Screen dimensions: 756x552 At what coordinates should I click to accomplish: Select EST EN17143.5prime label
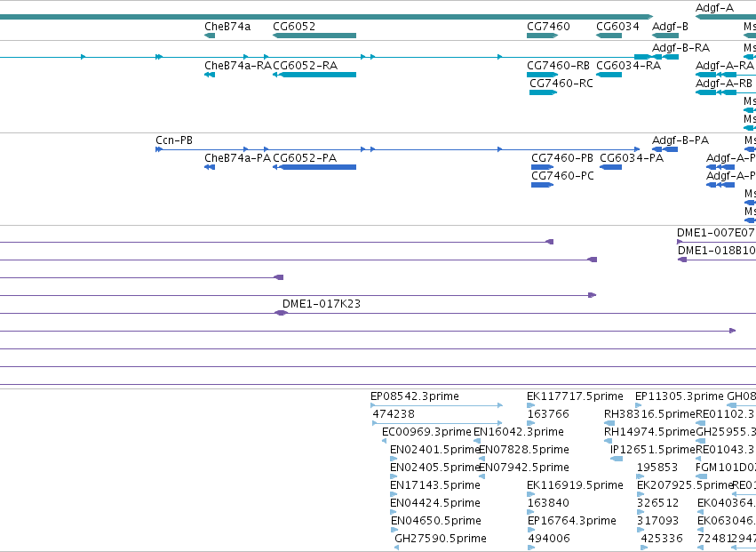(435, 485)
